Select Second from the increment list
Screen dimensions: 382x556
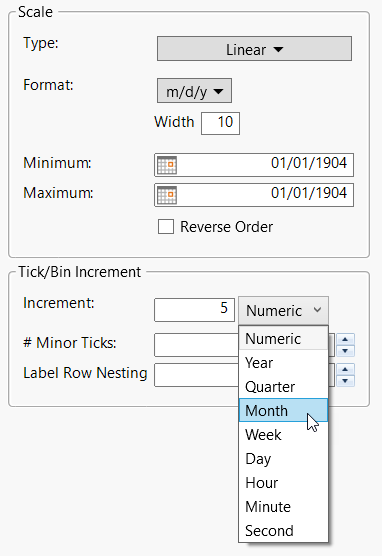(x=283, y=530)
